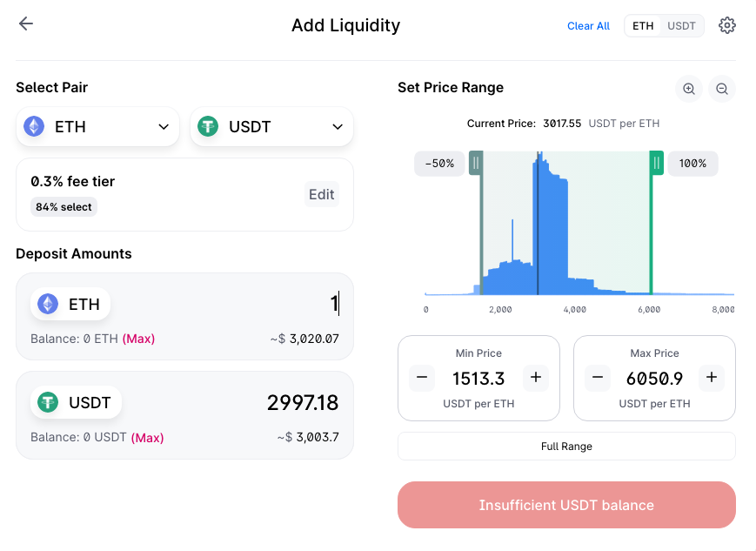The height and width of the screenshot is (551, 756).
Task: Click the back arrow to exit Add Liquidity
Action: point(25,24)
